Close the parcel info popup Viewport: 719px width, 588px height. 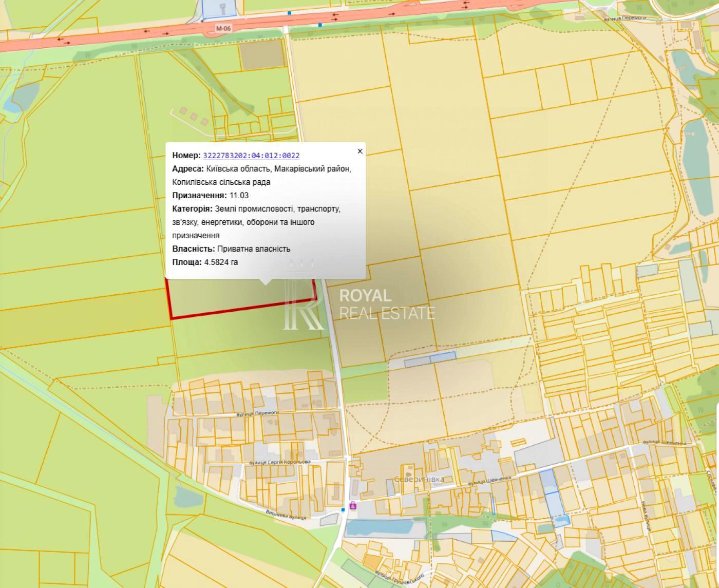[x=360, y=151]
